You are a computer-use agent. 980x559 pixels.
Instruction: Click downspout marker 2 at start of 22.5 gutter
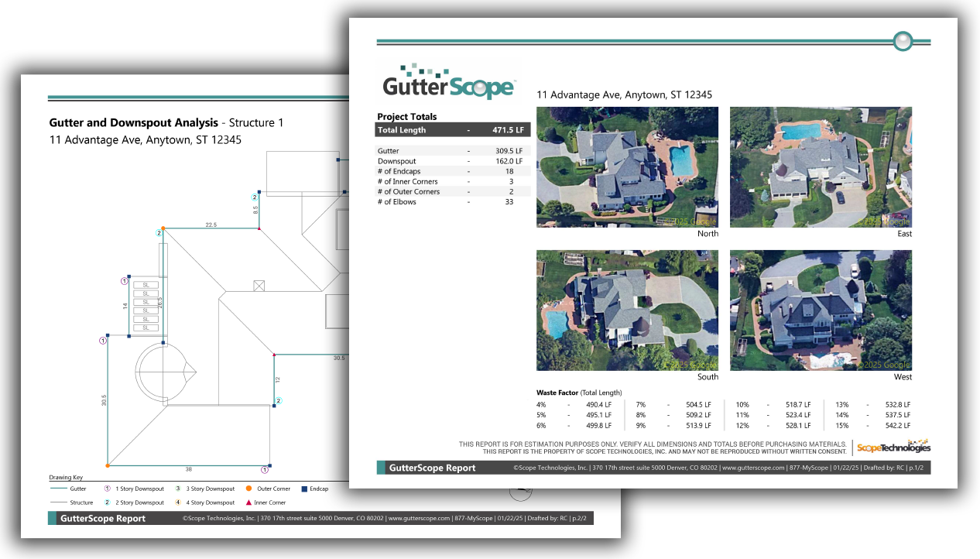(x=159, y=232)
